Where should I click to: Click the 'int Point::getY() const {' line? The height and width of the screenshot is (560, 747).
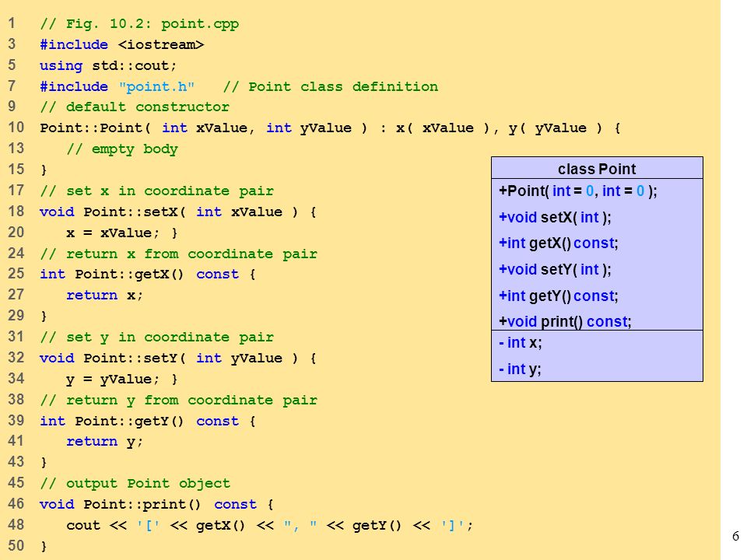pos(148,421)
